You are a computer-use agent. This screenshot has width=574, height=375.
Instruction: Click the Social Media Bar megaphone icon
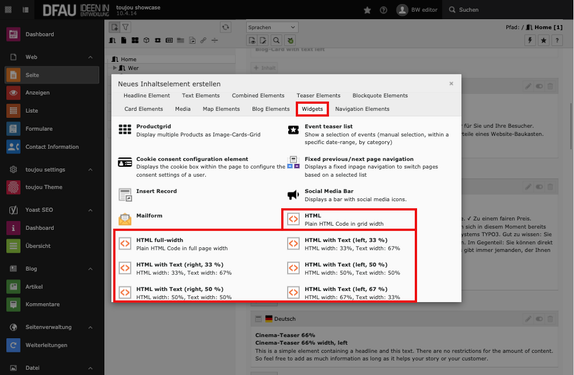click(293, 195)
